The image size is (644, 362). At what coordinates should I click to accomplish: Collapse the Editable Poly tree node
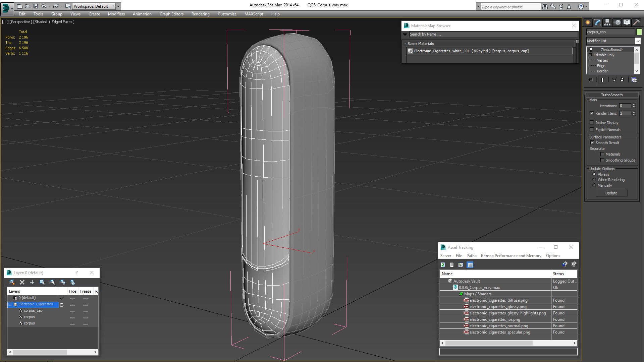[x=590, y=55]
